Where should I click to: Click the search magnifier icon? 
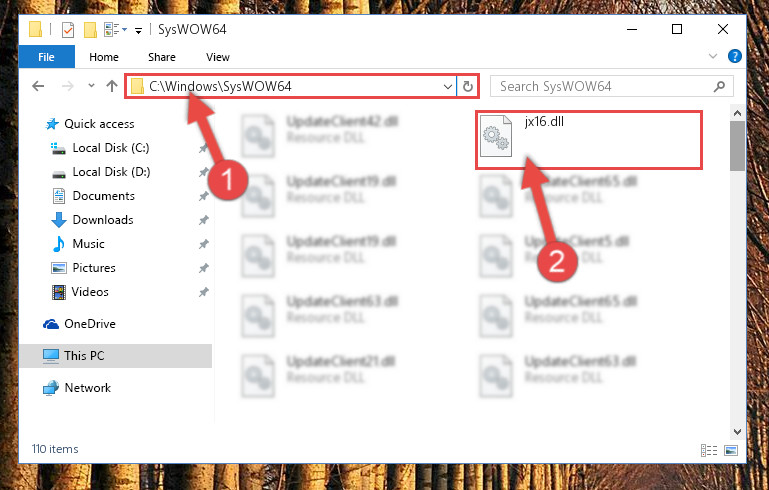coord(719,87)
